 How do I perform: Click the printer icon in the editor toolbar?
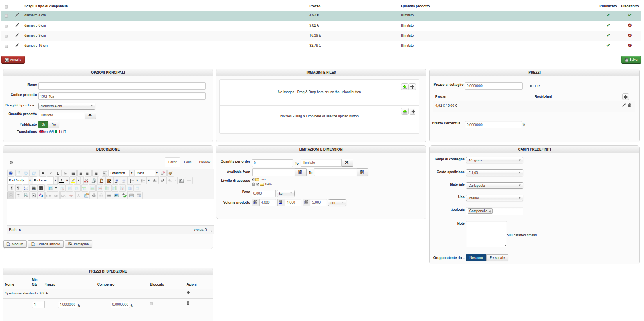34,188
